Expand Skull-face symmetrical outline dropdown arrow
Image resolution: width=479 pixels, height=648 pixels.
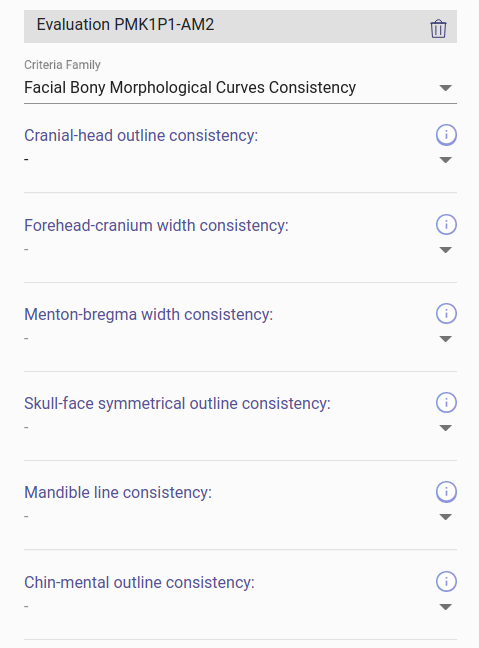coord(446,428)
